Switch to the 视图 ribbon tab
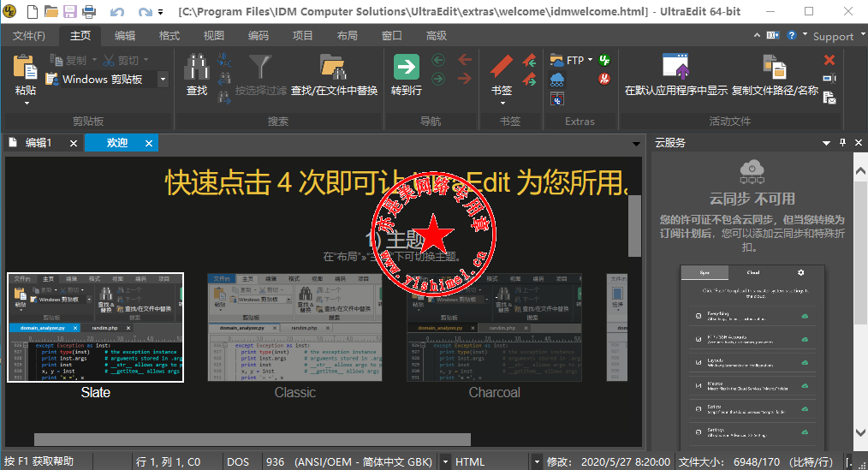This screenshot has height=470, width=868. pos(214,36)
